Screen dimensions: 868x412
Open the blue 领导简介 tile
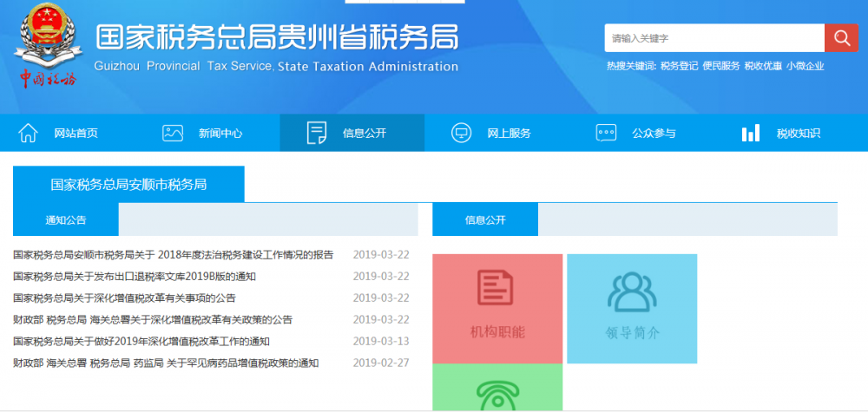(632, 309)
